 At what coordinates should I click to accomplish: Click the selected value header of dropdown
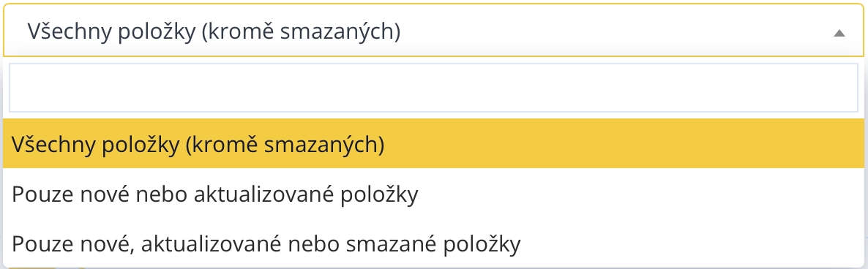(x=433, y=30)
